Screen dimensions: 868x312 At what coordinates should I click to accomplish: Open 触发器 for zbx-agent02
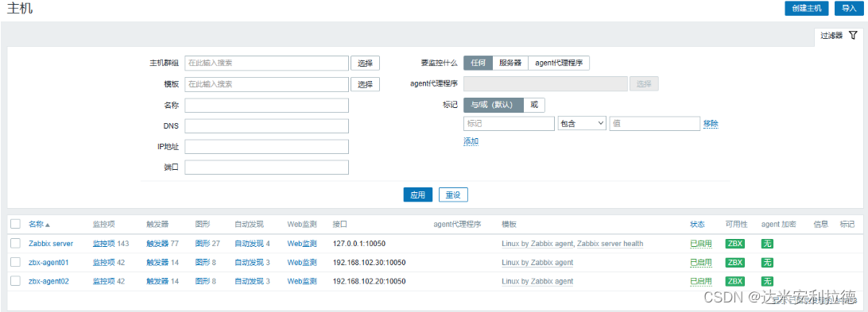tap(157, 281)
